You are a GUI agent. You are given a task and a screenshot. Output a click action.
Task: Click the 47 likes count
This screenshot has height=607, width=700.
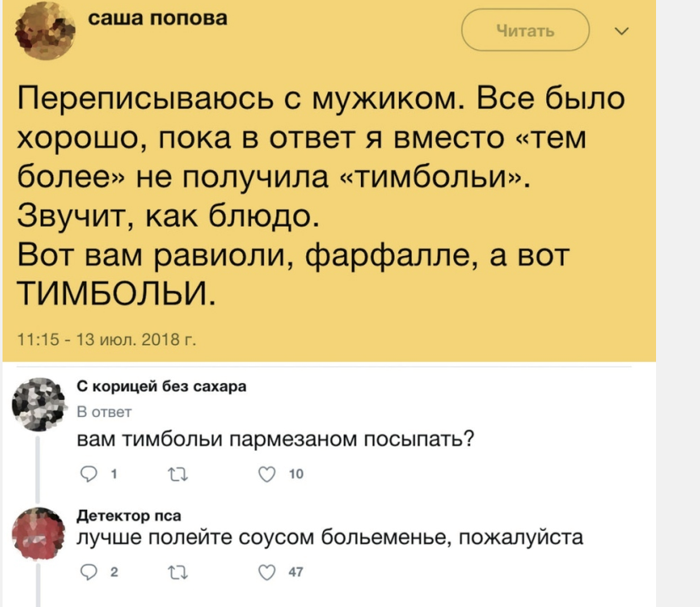point(296,572)
